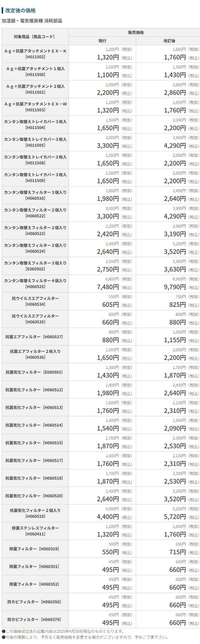Select the 現行 price column header
The width and height of the screenshot is (200, 644).
[x=102, y=41]
